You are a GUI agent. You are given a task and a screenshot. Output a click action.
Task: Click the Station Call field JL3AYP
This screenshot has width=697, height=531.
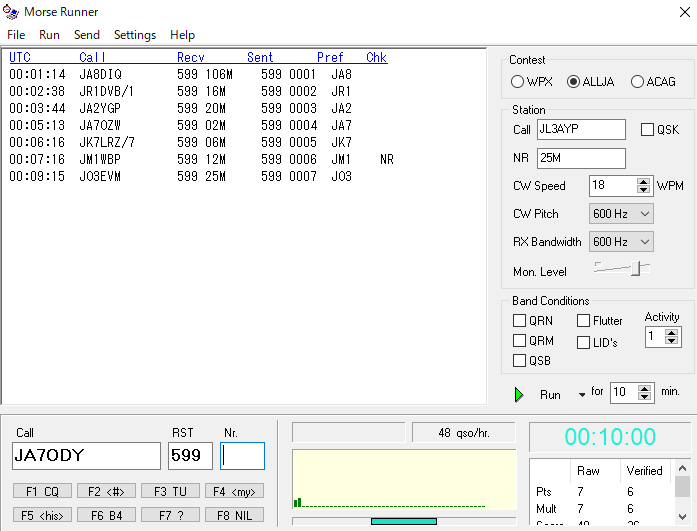(581, 129)
